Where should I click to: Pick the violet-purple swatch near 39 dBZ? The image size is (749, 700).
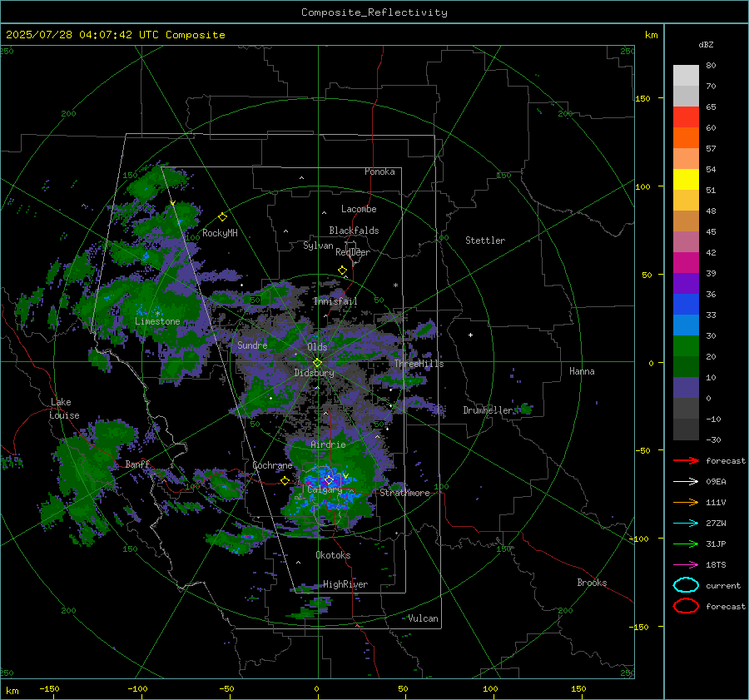686,283
